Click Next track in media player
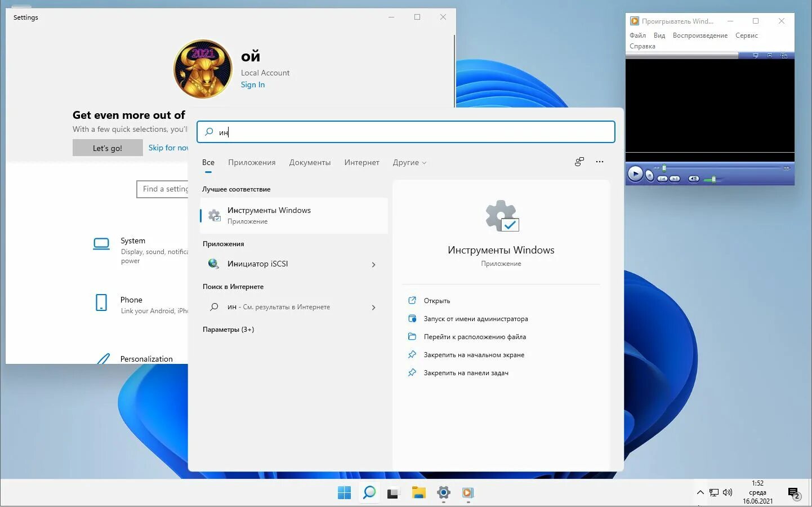 tap(675, 179)
